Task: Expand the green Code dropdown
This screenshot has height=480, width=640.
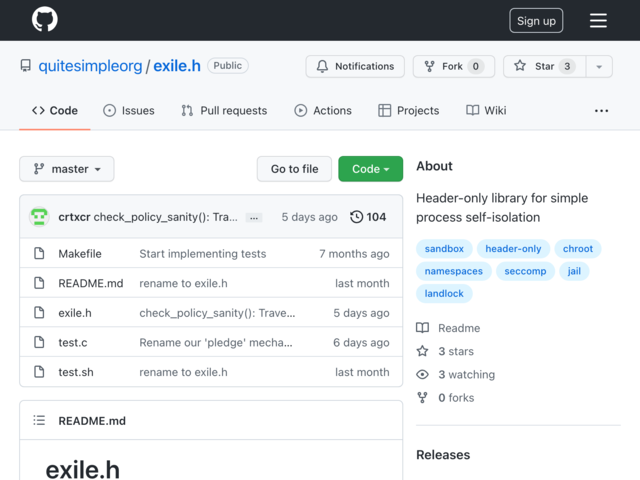Action: pyautogui.click(x=371, y=169)
